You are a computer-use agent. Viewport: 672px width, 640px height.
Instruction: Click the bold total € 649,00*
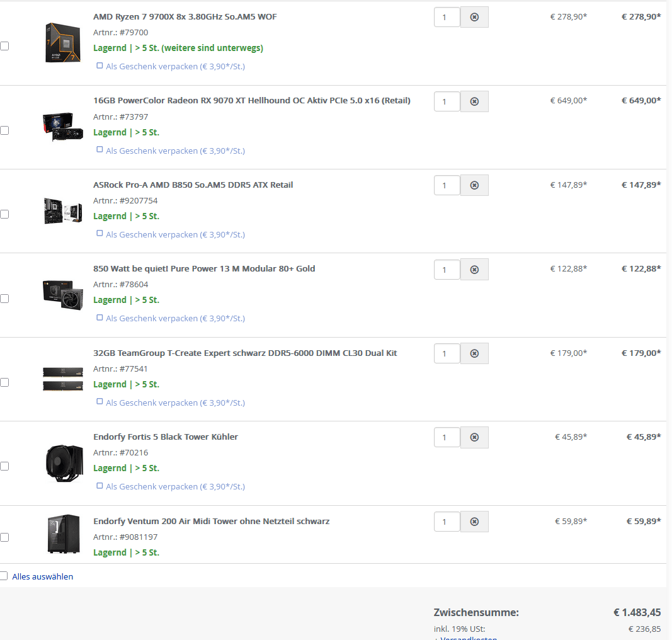641,100
